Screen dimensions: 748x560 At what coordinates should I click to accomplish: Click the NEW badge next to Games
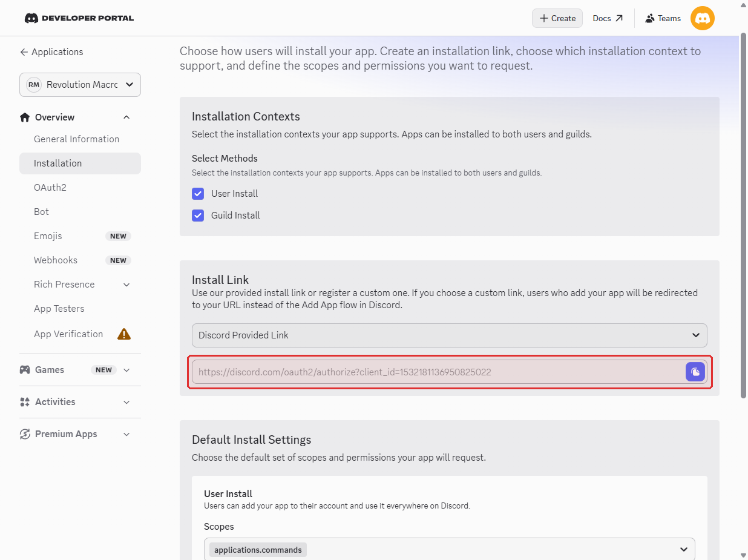(x=103, y=370)
